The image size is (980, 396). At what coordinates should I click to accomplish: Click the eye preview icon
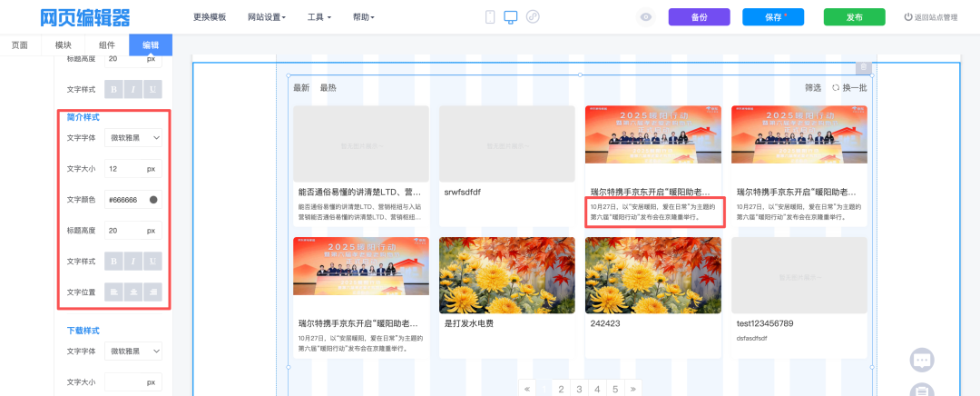pyautogui.click(x=646, y=17)
